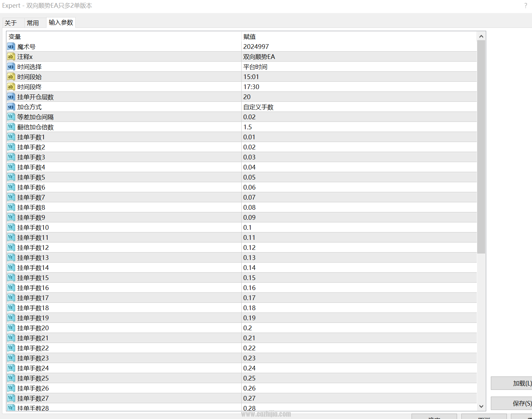The height and width of the screenshot is (419, 532).
Task: Edit the 注释x value 双向顺势EA
Action: tap(359, 57)
